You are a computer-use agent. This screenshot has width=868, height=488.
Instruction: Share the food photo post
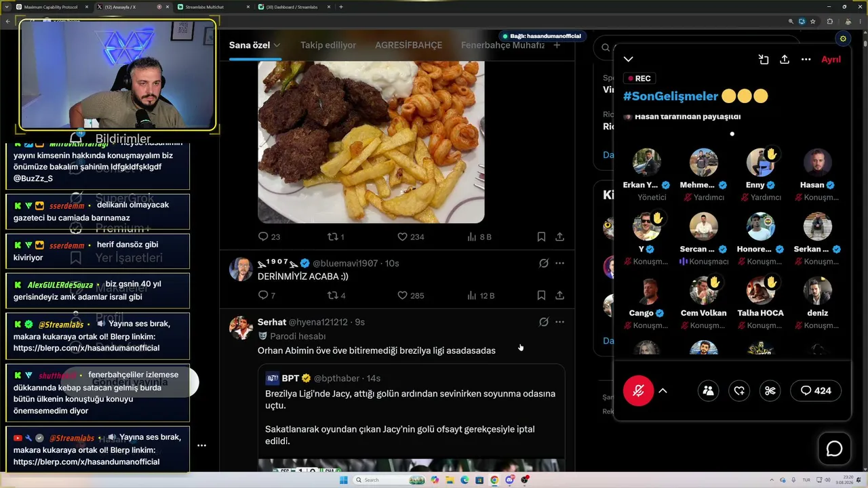coord(559,237)
